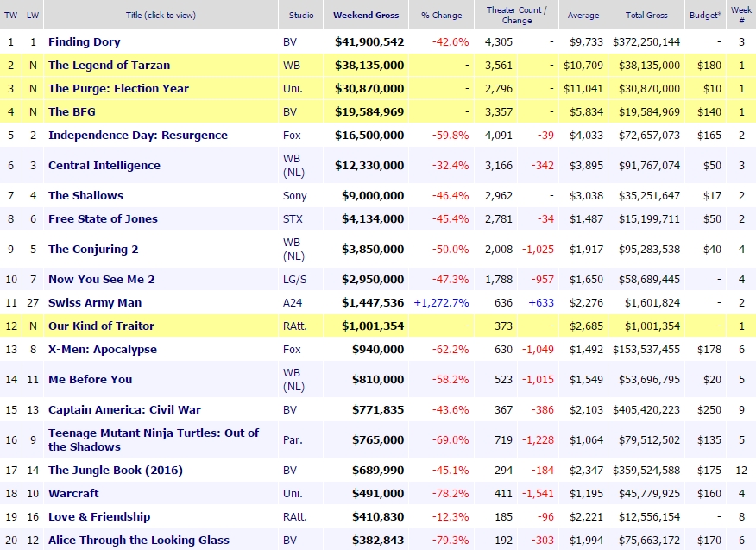This screenshot has height=550, width=756.
Task: Click Sony studio for The Shallows
Action: click(x=294, y=195)
